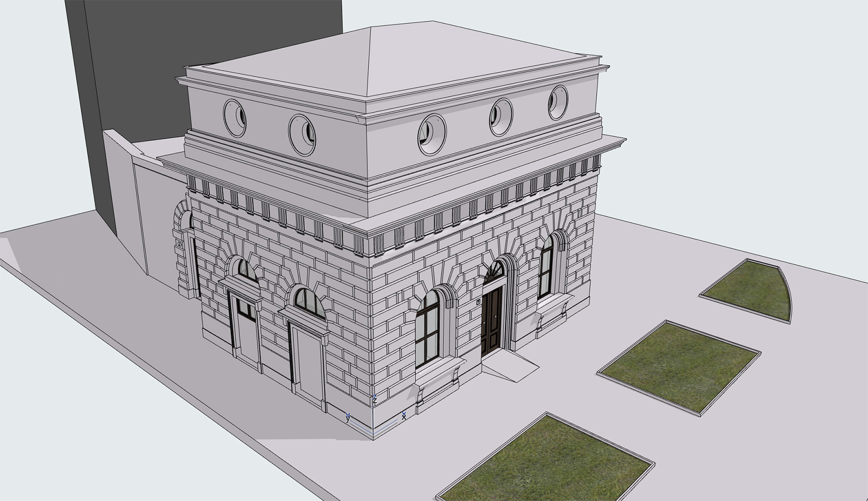Select the leftmost round attic window
Image resolution: width=868 pixels, height=501 pixels.
(x=234, y=118)
